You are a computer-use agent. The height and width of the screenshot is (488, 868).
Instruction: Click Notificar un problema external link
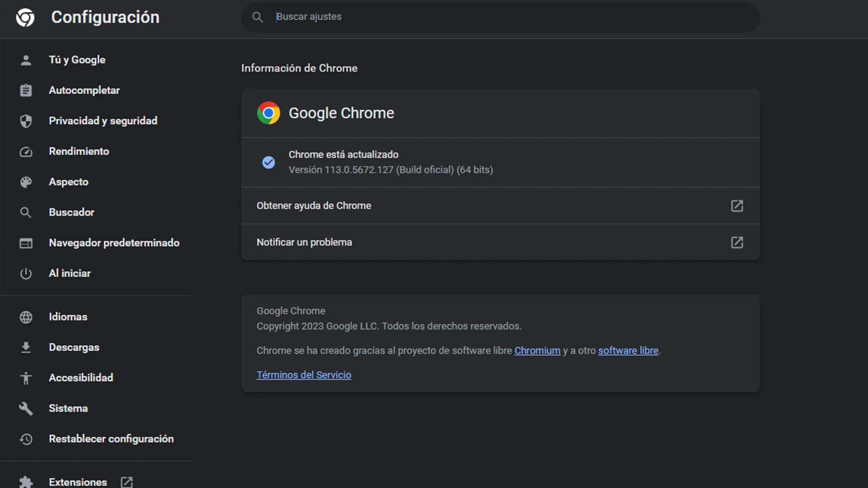click(737, 242)
